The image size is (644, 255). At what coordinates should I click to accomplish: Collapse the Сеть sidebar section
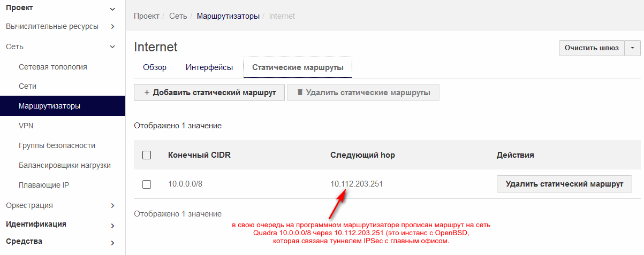[63, 47]
